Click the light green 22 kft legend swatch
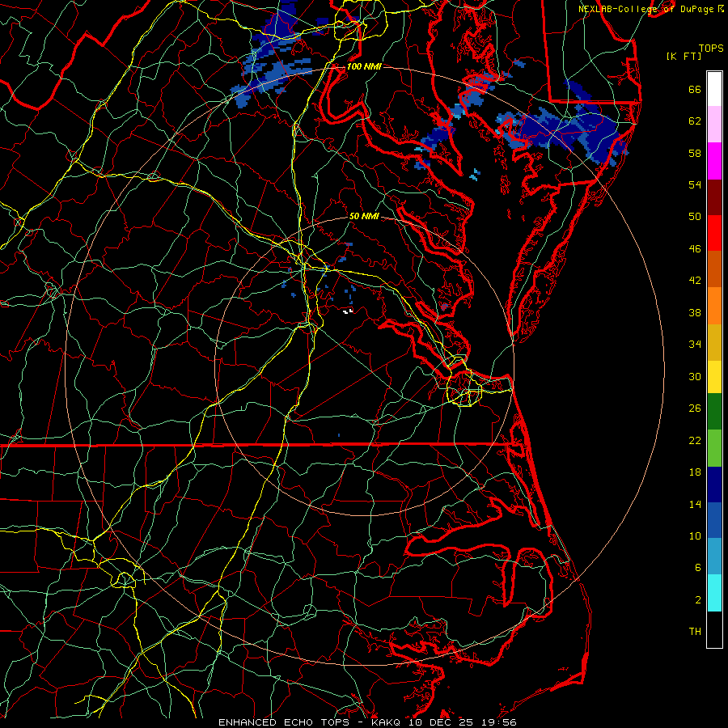The image size is (728, 728). (x=714, y=448)
